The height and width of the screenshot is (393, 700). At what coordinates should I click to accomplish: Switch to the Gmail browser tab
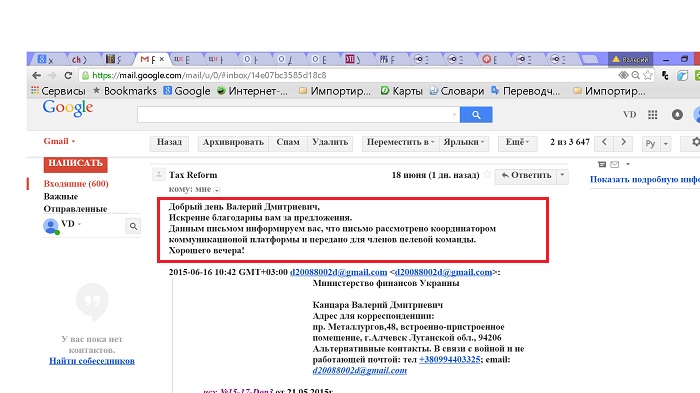click(x=150, y=59)
